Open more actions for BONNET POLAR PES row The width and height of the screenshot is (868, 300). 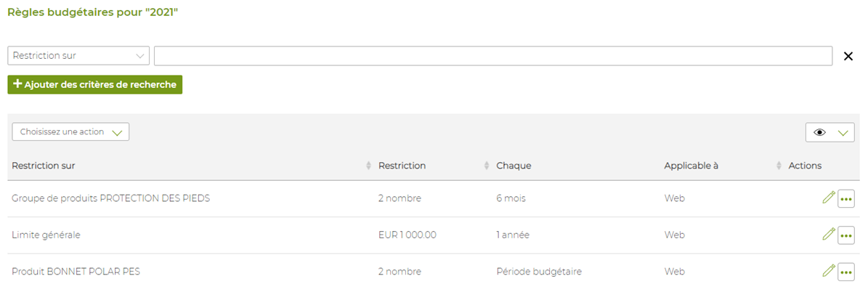pyautogui.click(x=846, y=272)
